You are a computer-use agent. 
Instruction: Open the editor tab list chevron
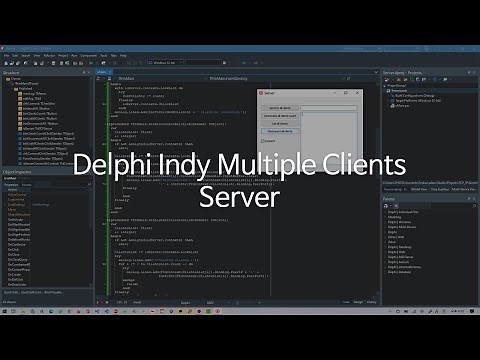coord(376,72)
